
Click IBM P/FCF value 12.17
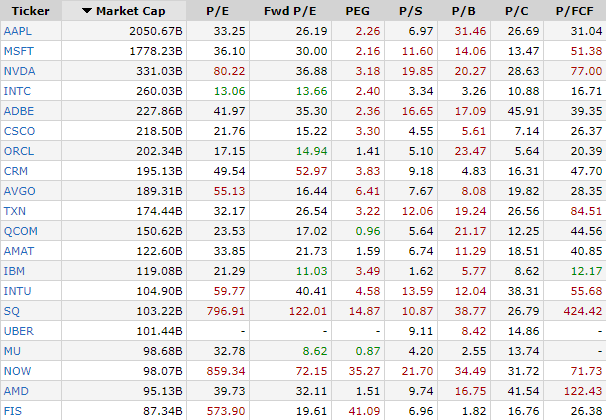tap(586, 271)
